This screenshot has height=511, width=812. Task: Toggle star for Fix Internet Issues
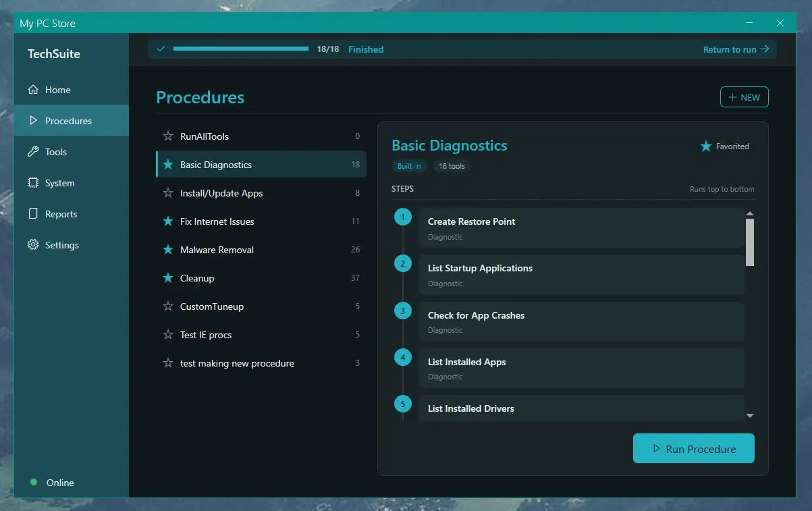click(x=168, y=221)
